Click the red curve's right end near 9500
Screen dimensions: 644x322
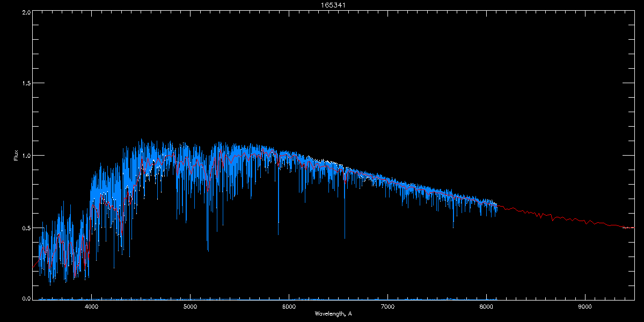(x=633, y=228)
